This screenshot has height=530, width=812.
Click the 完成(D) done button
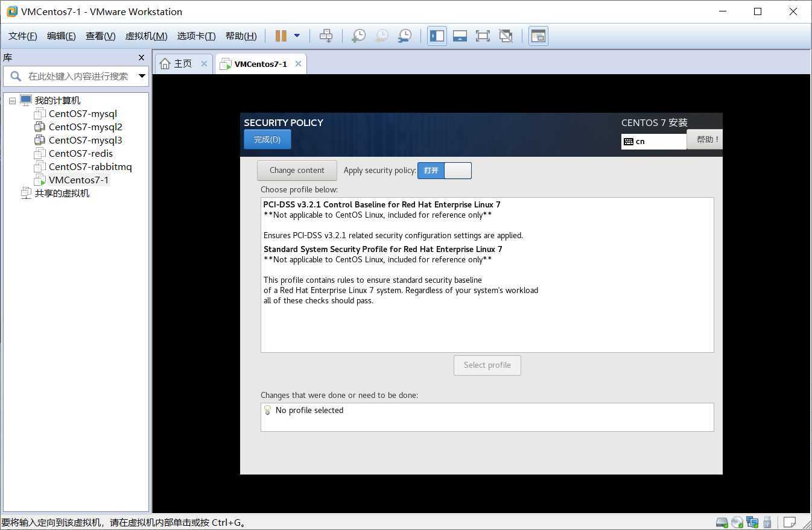[x=267, y=139]
